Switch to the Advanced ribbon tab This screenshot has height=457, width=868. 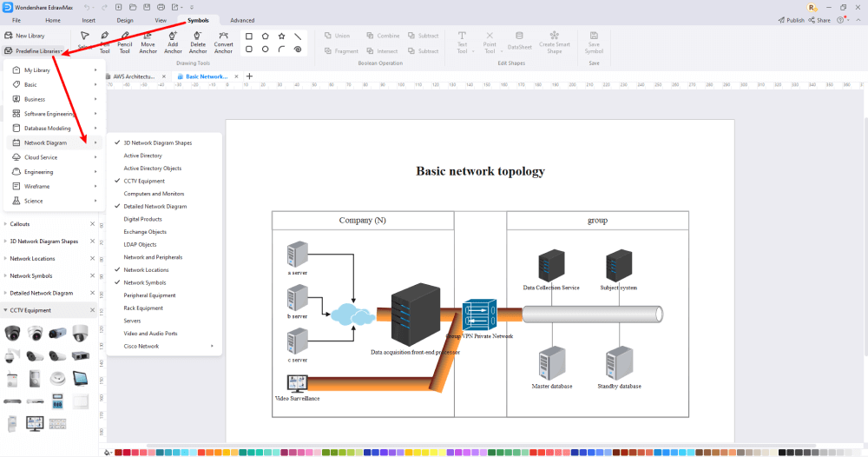pos(242,21)
